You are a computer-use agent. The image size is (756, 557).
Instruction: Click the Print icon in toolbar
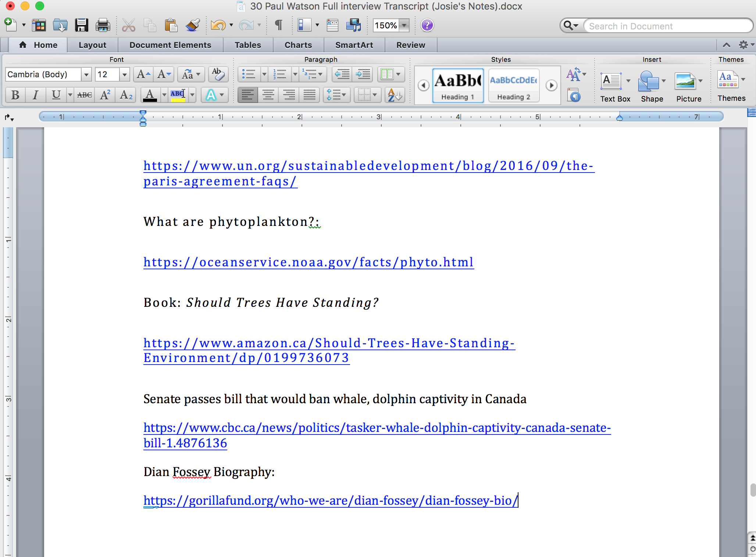(103, 25)
